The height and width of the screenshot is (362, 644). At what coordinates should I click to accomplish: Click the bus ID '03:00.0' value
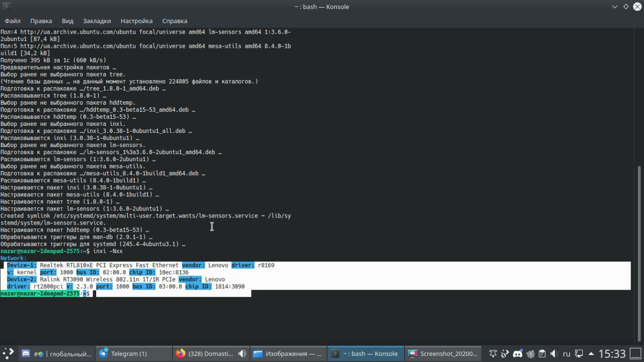tap(170, 286)
